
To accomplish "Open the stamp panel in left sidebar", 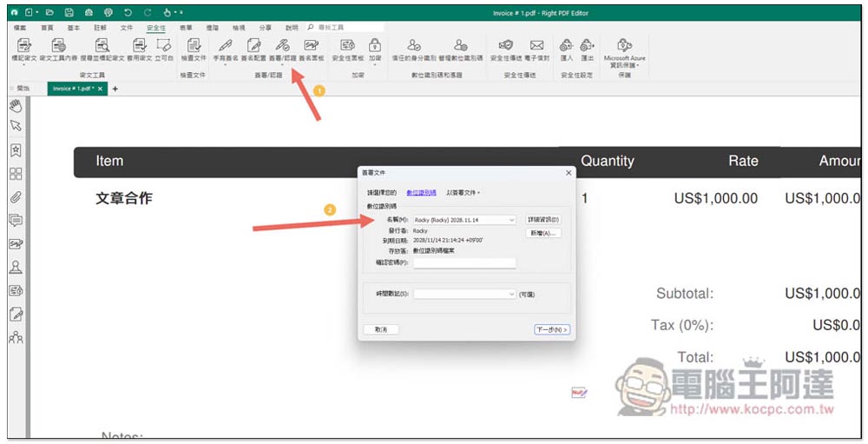I will pyautogui.click(x=16, y=267).
